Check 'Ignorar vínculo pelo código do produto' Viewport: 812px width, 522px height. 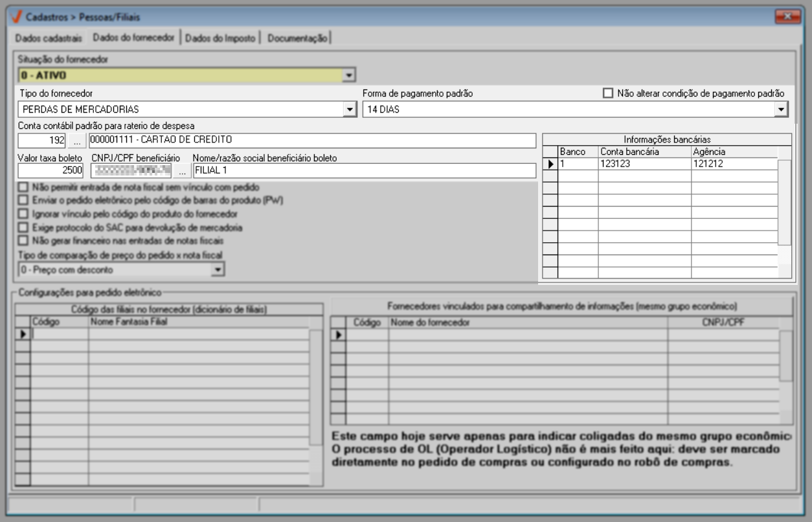(24, 214)
